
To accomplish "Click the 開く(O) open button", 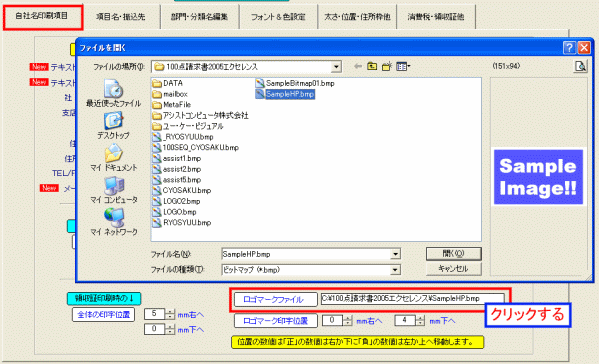I will pyautogui.click(x=453, y=254).
